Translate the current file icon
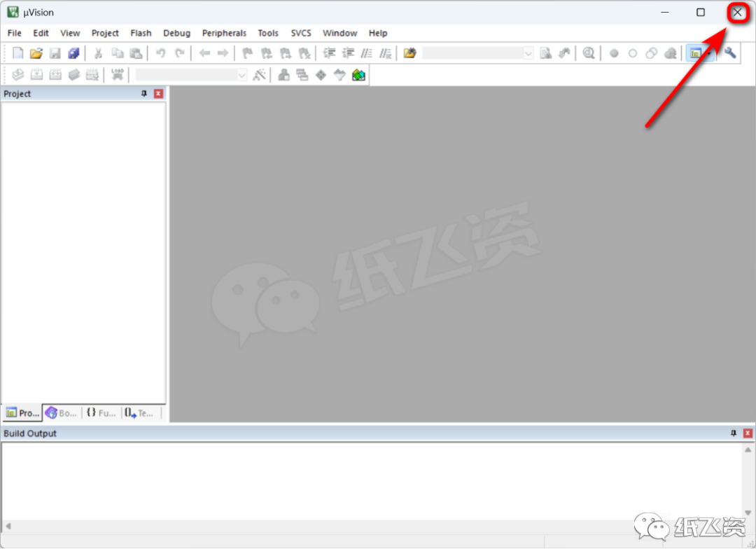The width and height of the screenshot is (756, 549). (x=17, y=75)
